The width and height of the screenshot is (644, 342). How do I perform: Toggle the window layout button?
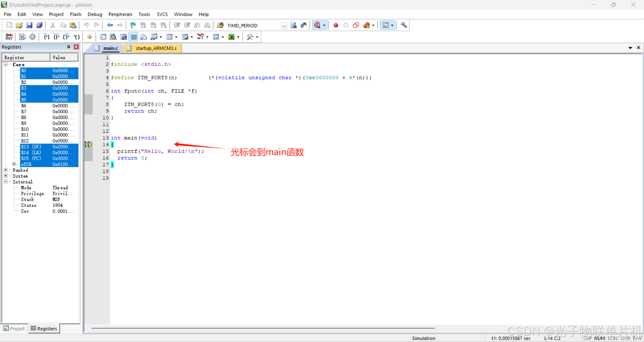click(385, 25)
